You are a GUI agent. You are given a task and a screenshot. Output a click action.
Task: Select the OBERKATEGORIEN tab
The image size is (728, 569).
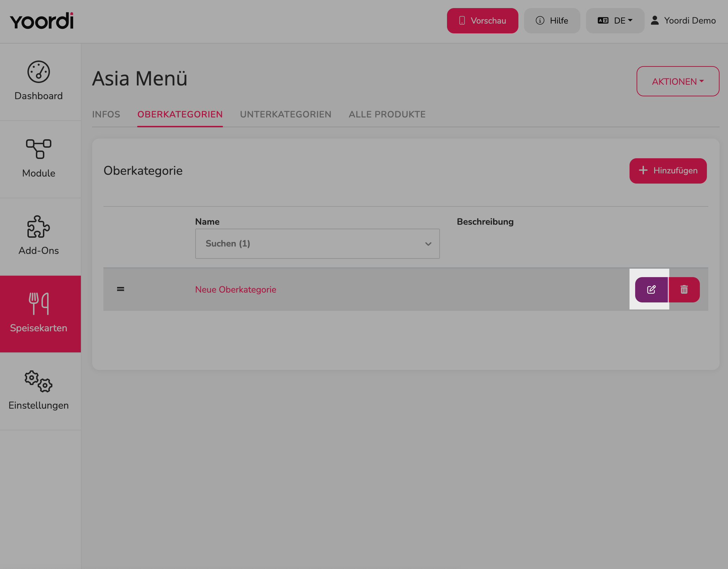[x=180, y=114]
